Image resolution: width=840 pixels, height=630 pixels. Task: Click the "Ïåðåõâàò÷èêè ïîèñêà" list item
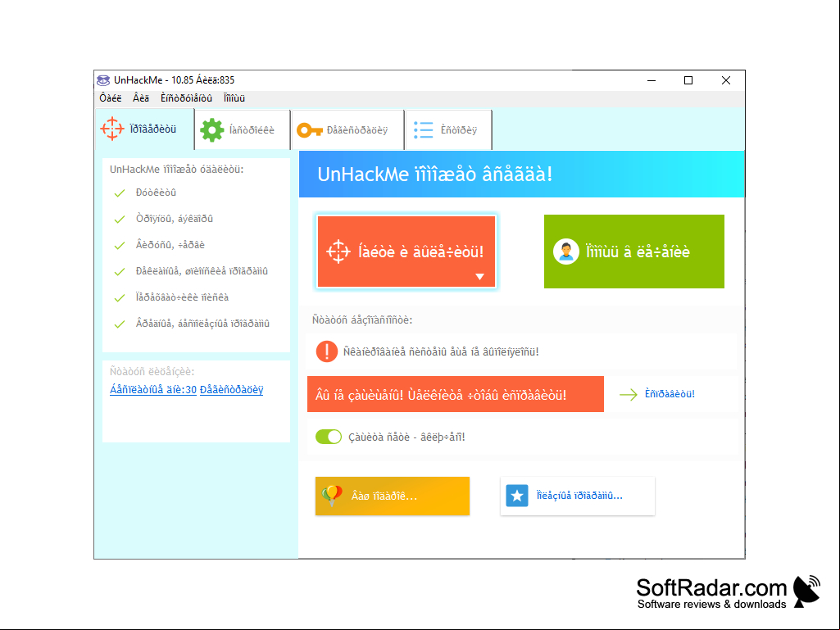click(182, 297)
